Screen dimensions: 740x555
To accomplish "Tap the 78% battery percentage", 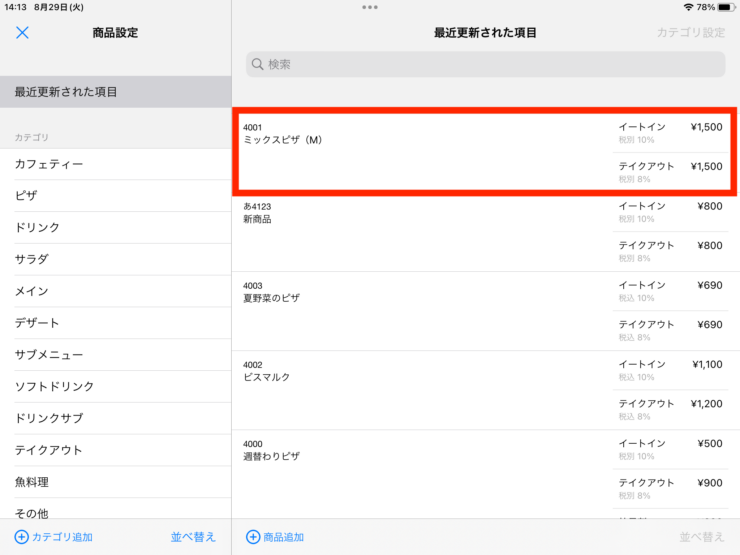I will pos(706,7).
